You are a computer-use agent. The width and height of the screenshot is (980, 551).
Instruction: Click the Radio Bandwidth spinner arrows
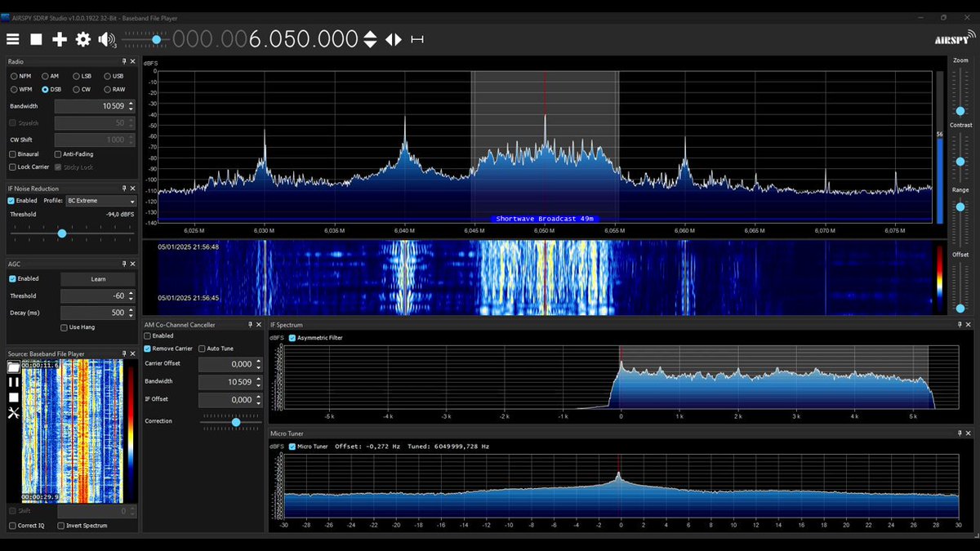tap(131, 106)
